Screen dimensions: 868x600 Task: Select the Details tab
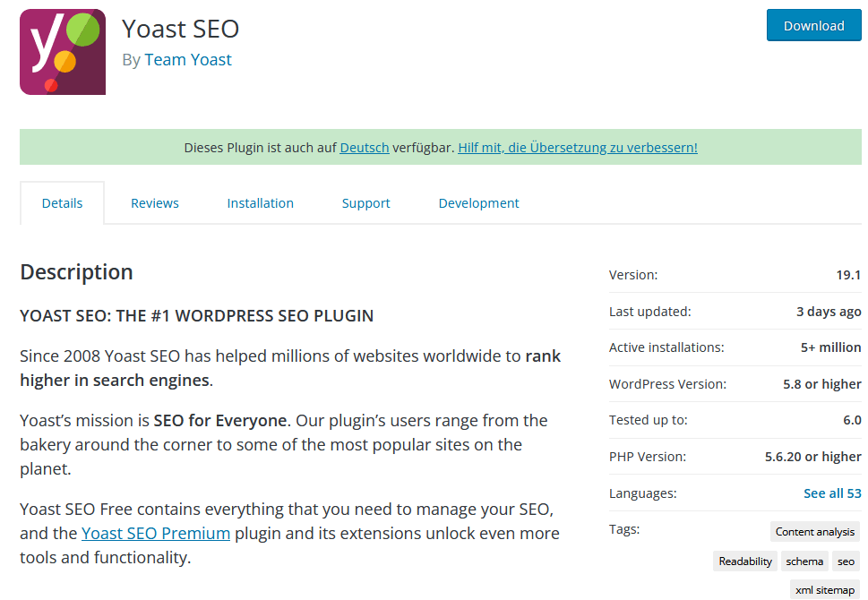(62, 203)
